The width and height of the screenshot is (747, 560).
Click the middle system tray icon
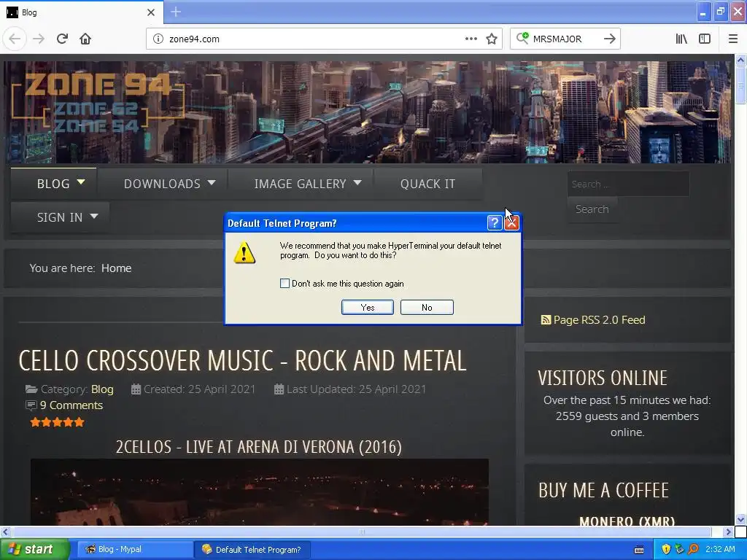(x=679, y=549)
